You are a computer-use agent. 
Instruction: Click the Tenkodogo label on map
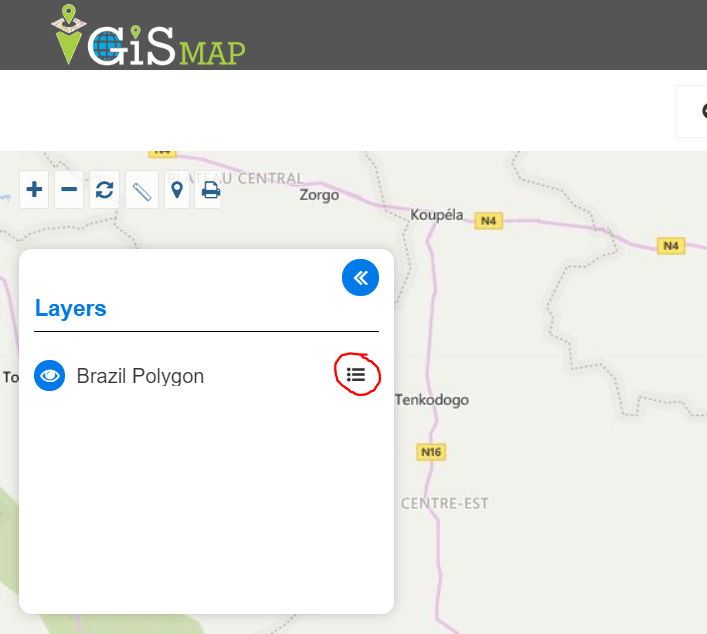pos(432,400)
